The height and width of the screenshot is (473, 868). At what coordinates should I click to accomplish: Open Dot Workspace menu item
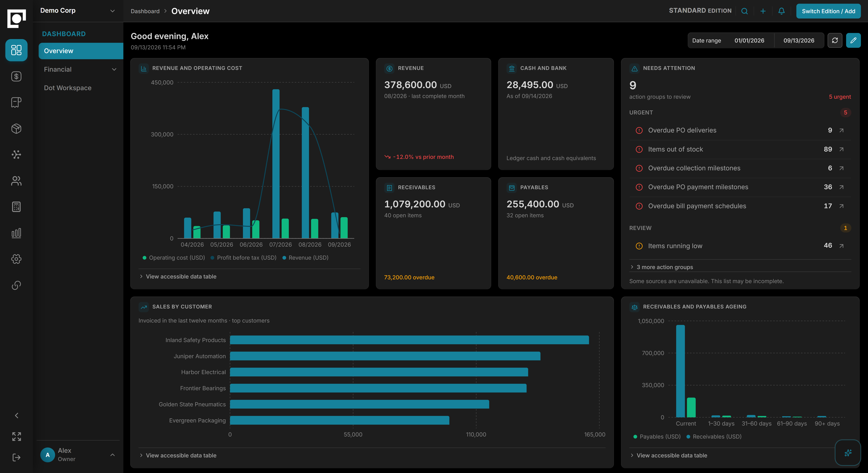(81, 88)
